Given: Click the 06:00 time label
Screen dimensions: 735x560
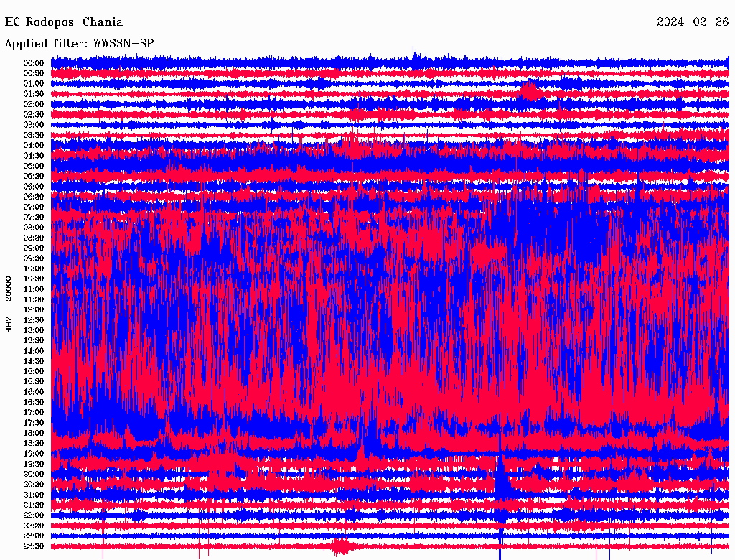Looking at the screenshot, I should coord(34,186).
